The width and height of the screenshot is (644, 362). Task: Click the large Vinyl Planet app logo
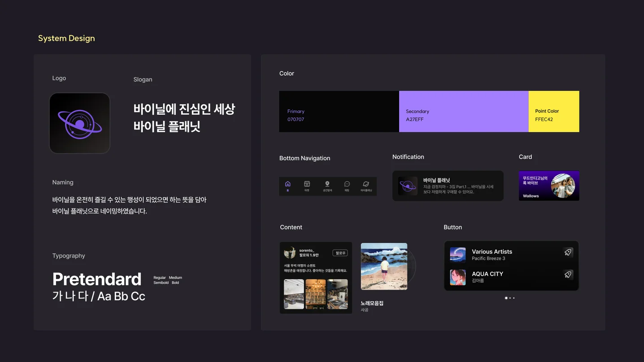point(80,123)
